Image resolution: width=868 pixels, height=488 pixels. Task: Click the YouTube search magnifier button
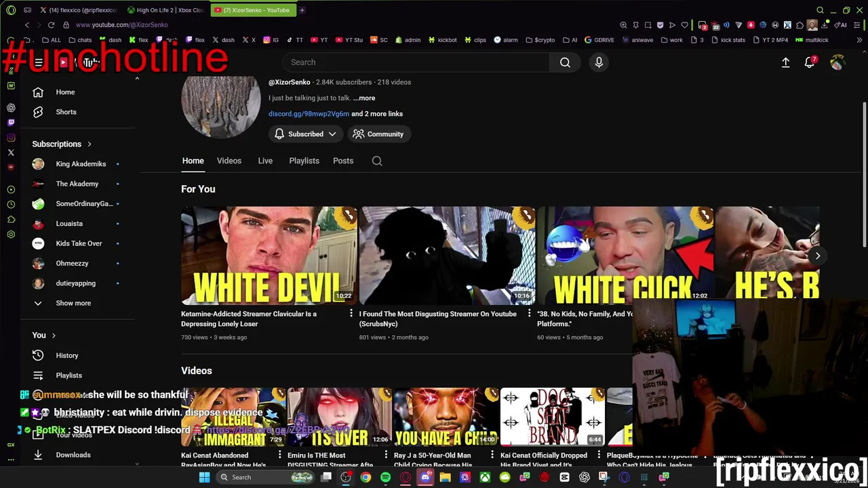(x=565, y=62)
